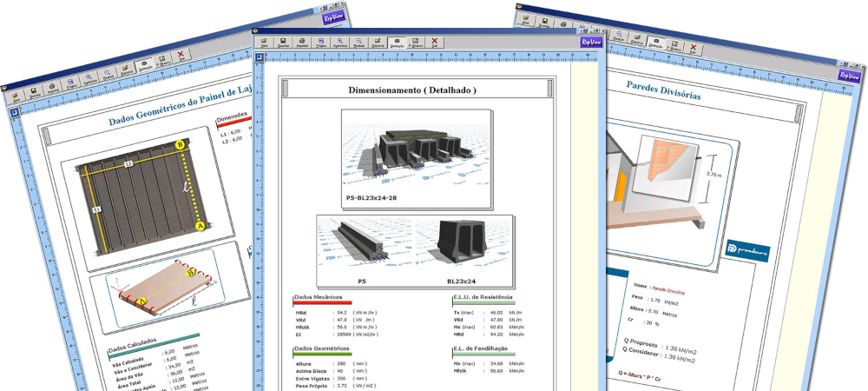This screenshot has width=868, height=391.
Task: Click the 'E.L.U. de Resistência' heading
Action: 482,297
